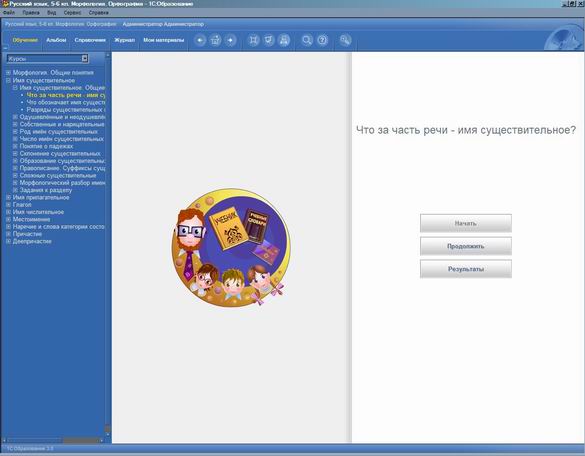Expand the Глагол section in tree
This screenshot has width=585, height=456.
[8, 204]
